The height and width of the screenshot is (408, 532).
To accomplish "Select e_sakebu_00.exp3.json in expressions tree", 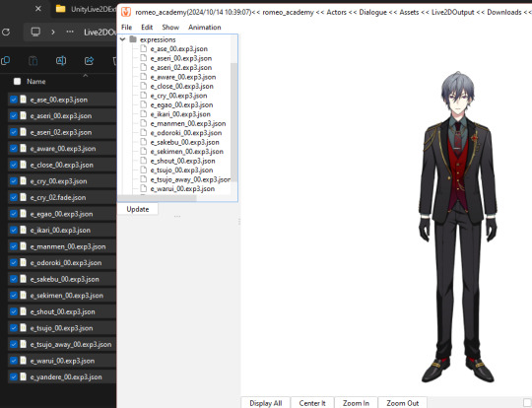I will click(x=184, y=142).
